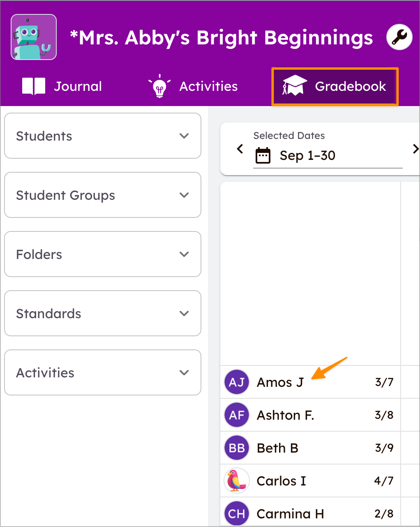Click Carmina H's CH avatar

point(237,513)
